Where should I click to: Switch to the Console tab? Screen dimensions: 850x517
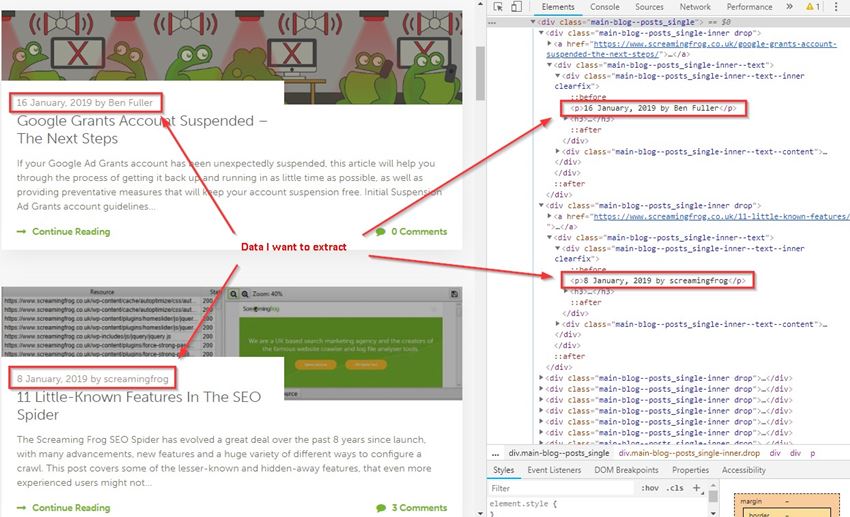(x=604, y=7)
